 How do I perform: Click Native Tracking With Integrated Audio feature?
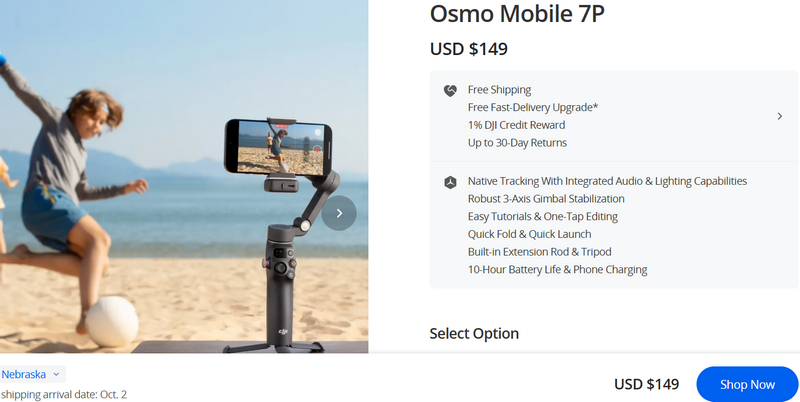(x=607, y=181)
